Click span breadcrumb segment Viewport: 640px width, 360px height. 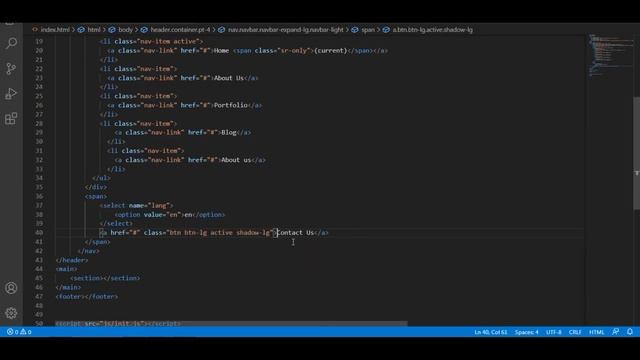[x=368, y=30]
